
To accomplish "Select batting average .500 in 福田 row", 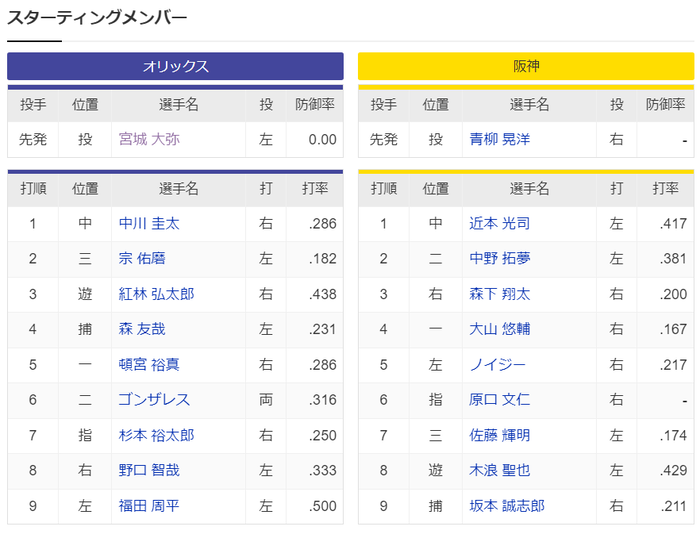I will click(x=322, y=506).
